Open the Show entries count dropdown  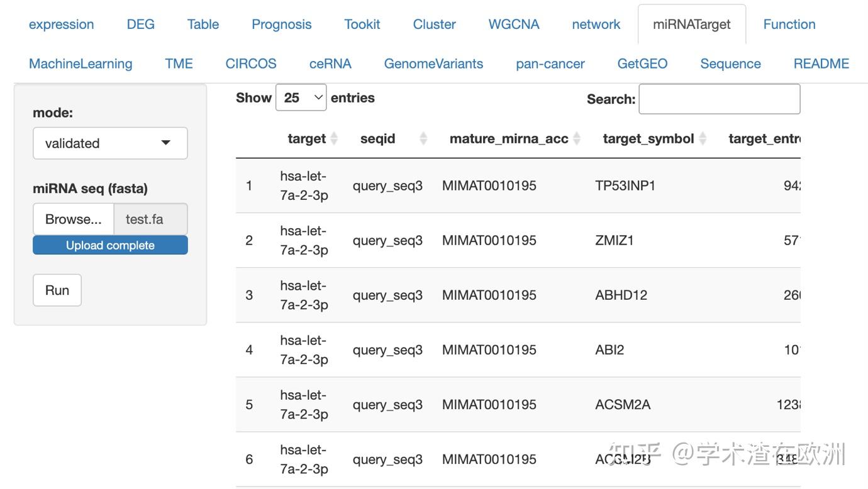pos(301,98)
